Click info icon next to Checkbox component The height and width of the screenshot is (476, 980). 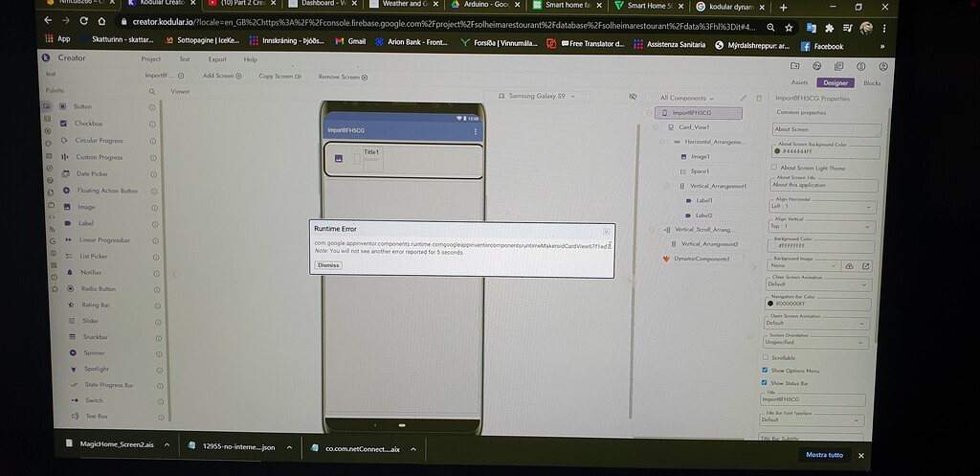152,124
